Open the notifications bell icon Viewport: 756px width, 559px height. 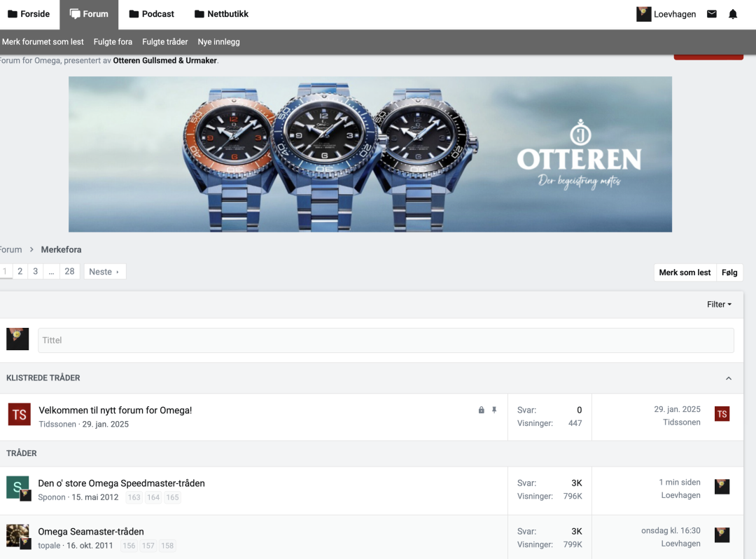pyautogui.click(x=733, y=14)
